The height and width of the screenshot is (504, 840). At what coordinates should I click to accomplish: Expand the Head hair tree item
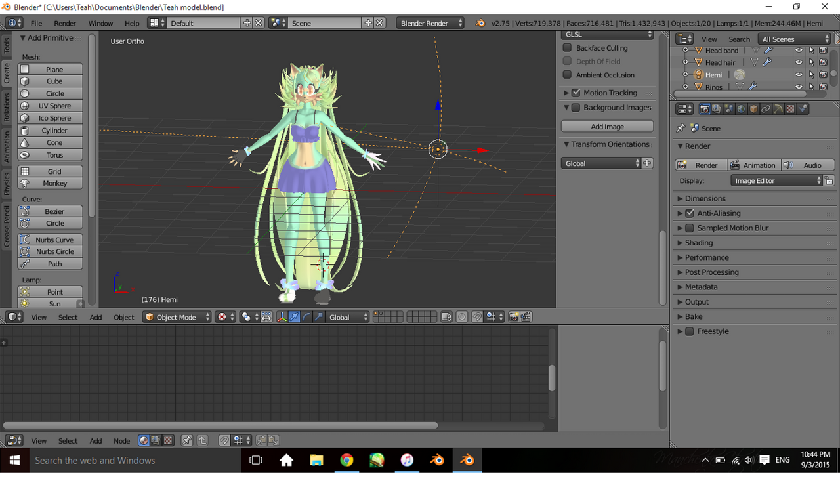tap(686, 63)
